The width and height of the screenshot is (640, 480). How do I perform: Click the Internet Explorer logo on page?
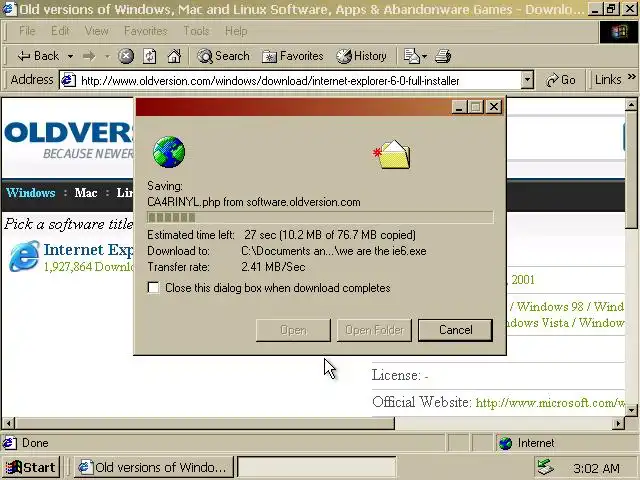point(24,257)
